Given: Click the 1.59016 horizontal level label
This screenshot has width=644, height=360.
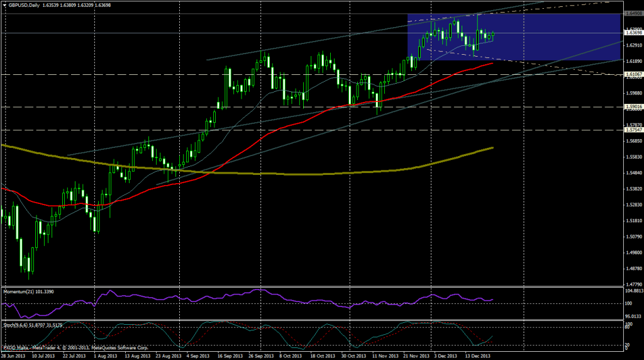Looking at the screenshot, I should (633, 107).
